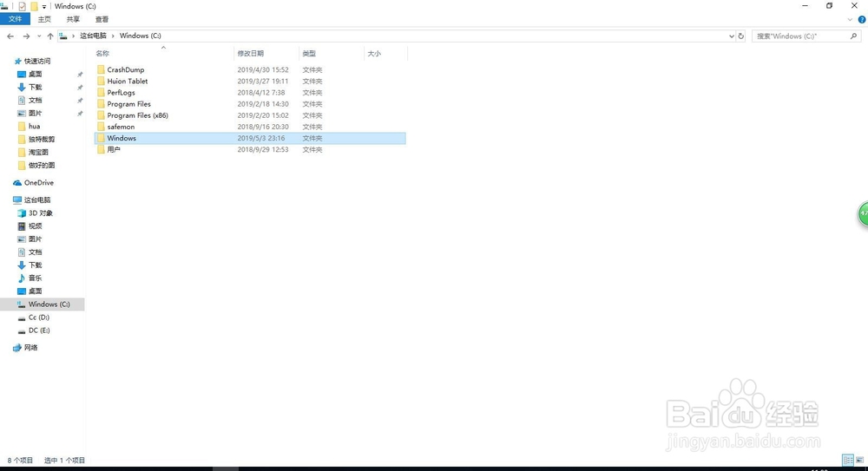Select the Program Files folder icon
The height and width of the screenshot is (471, 868).
pos(101,104)
